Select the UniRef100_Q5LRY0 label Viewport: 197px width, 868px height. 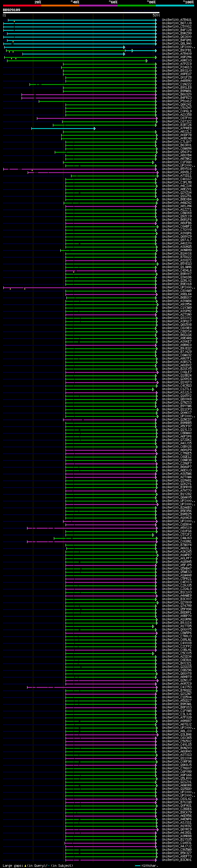coord(176,778)
